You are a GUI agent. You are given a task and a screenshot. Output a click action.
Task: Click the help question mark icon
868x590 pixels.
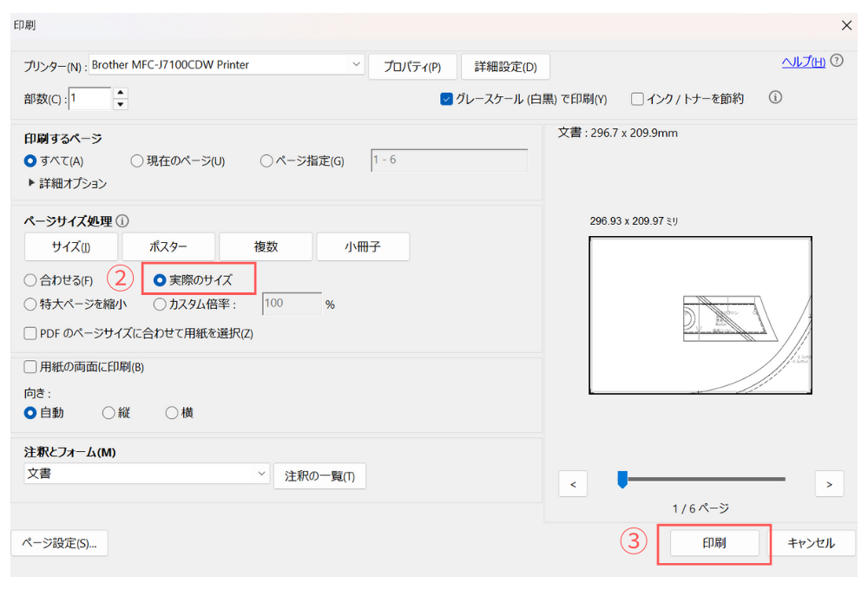pyautogui.click(x=837, y=61)
